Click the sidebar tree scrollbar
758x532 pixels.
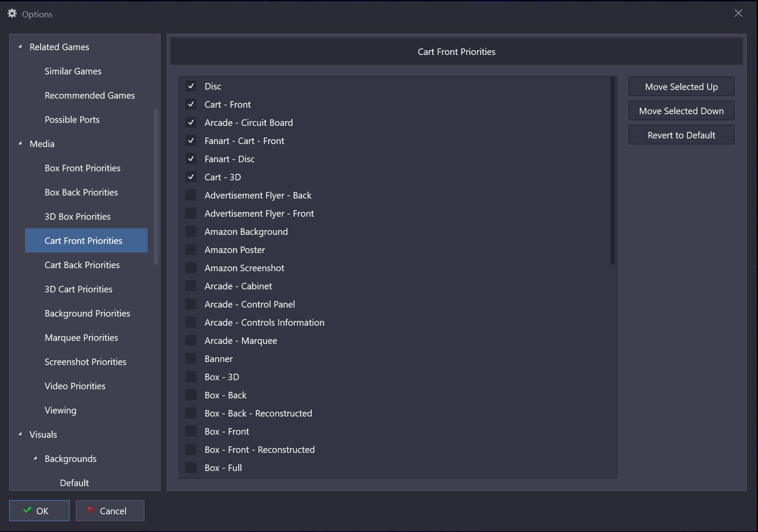[156, 187]
